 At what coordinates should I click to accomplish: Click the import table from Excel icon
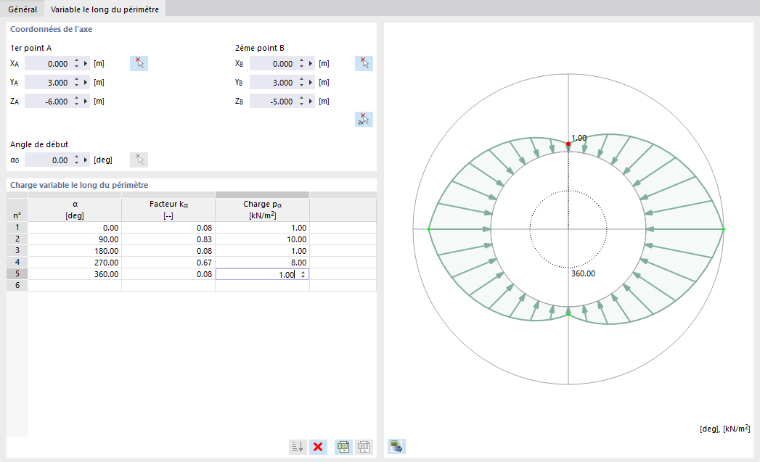point(364,446)
